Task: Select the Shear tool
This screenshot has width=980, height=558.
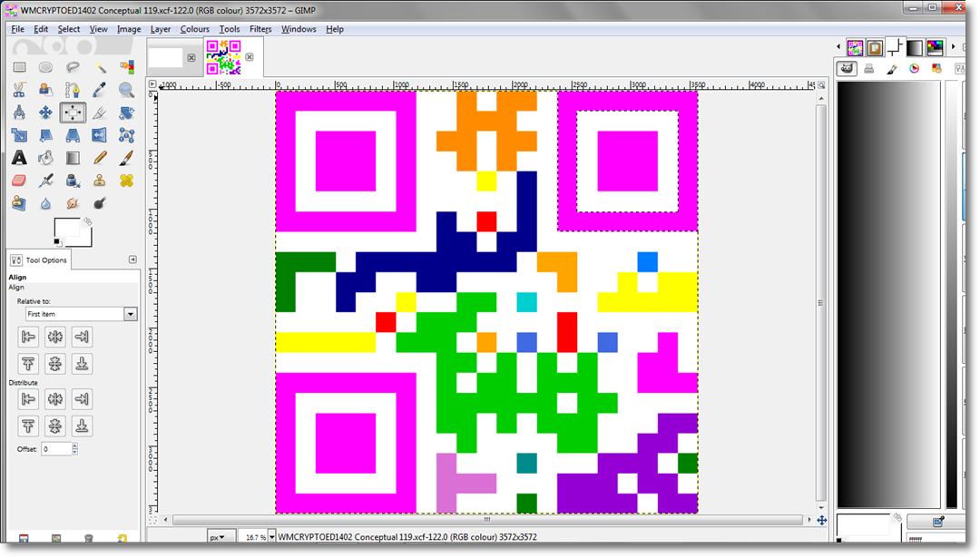Action: pos(45,135)
